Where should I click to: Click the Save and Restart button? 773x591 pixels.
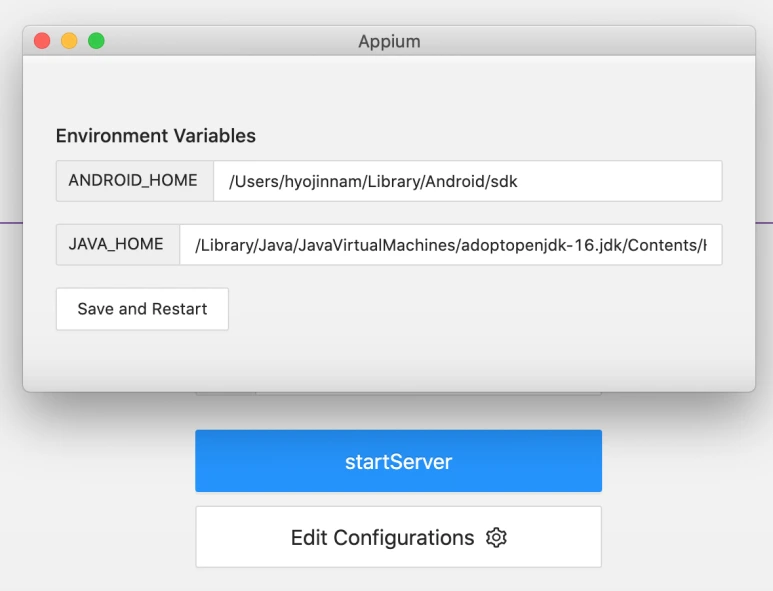142,309
